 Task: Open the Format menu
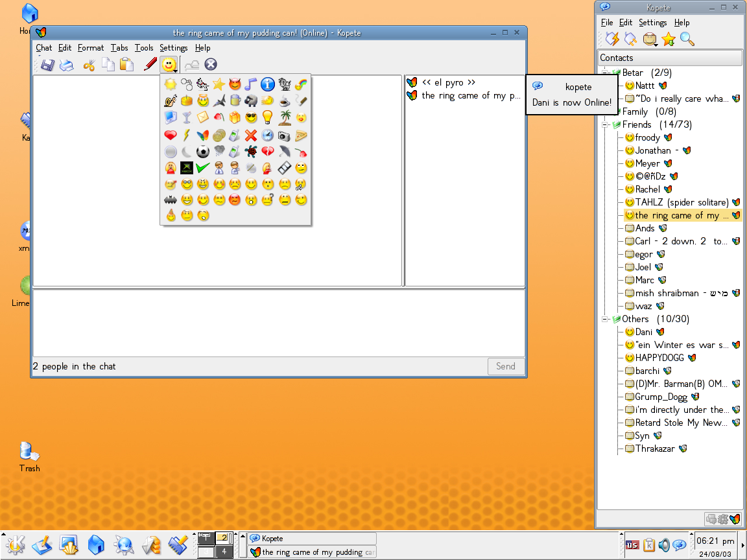click(x=91, y=47)
